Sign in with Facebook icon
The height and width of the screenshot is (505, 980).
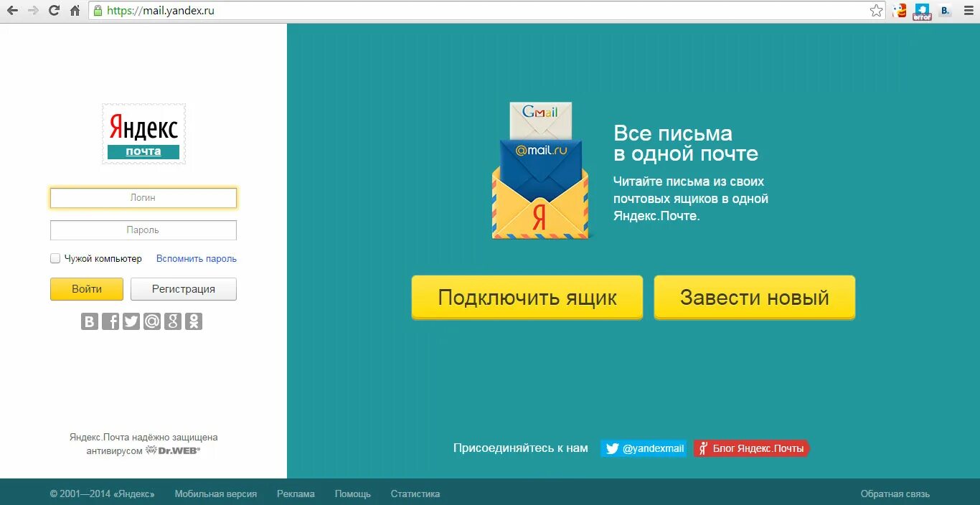click(110, 321)
